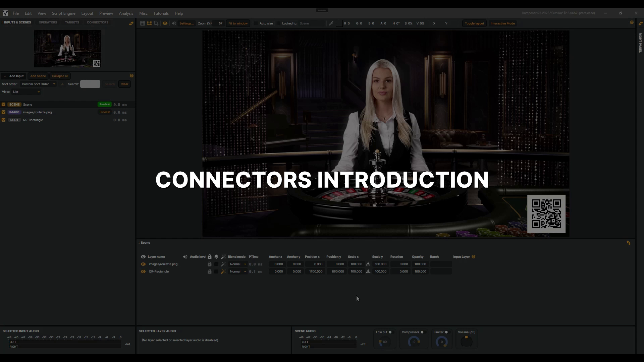This screenshot has width=644, height=362.
Task: Click the help icon beside Input Layer header
Action: (474, 257)
